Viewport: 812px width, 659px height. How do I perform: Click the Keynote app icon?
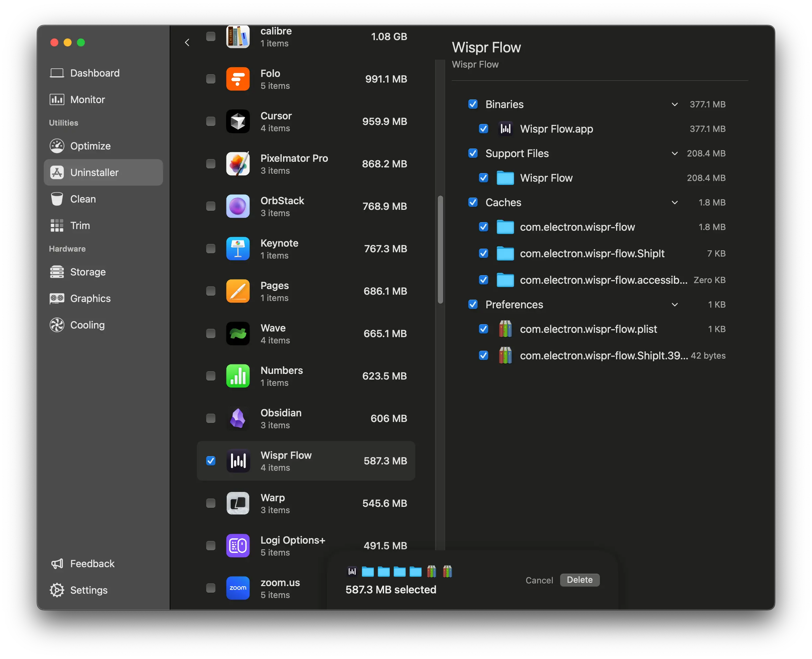[238, 249]
